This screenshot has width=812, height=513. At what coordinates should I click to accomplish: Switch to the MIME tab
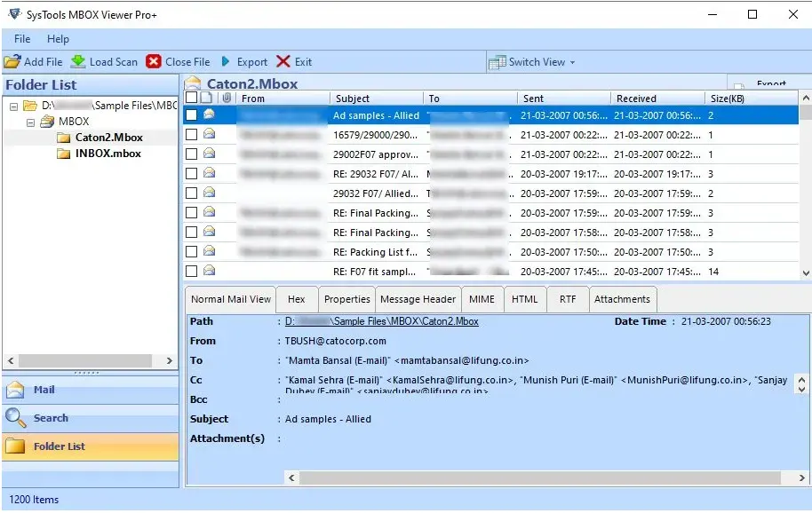(482, 299)
